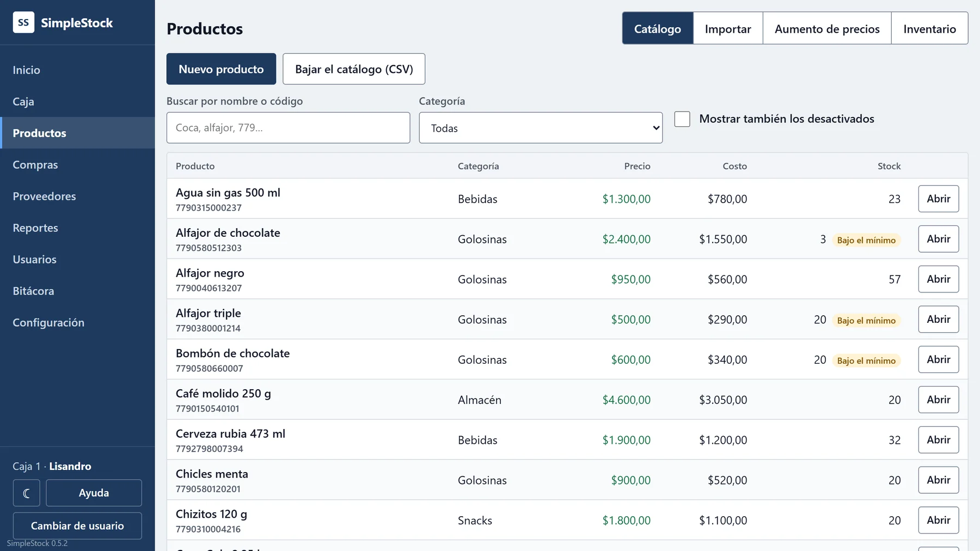Enable Mostrar también los desactivados checkbox
This screenshot has height=551, width=980.
(x=682, y=119)
